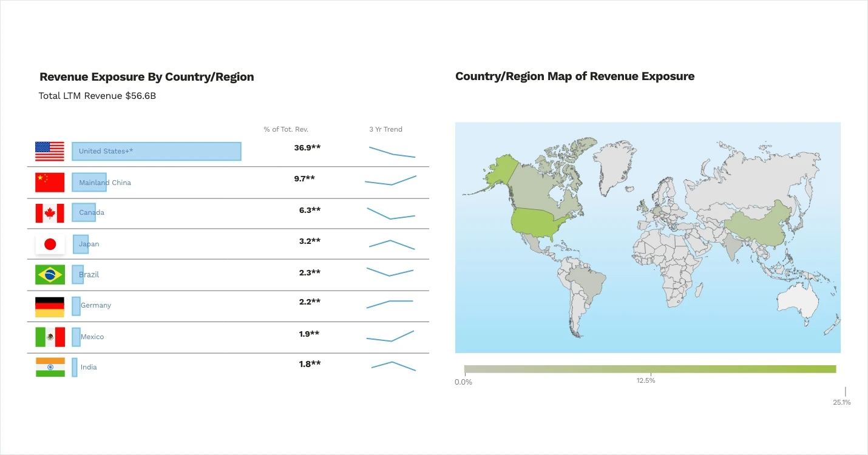Expand the % of Tot. Rev. column header

click(285, 129)
